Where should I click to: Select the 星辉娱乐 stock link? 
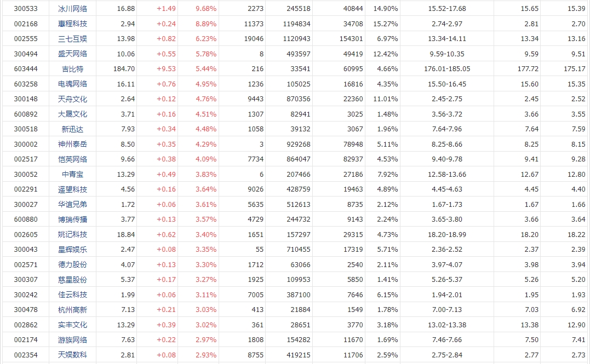coord(72,249)
